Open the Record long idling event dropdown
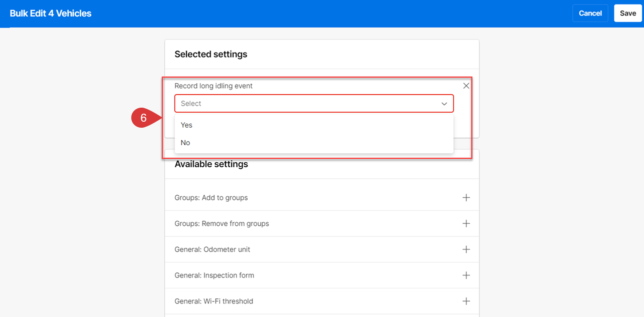Image resolution: width=644 pixels, height=317 pixels. (x=314, y=104)
